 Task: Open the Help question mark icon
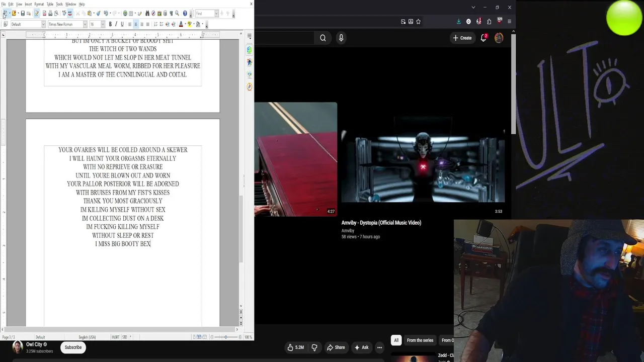pyautogui.click(x=185, y=14)
